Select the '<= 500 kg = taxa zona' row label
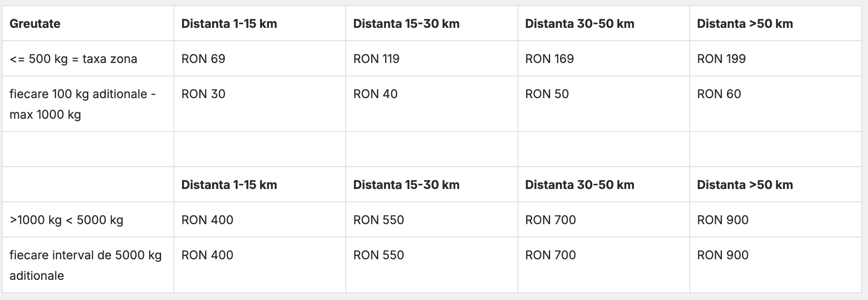 tap(73, 59)
